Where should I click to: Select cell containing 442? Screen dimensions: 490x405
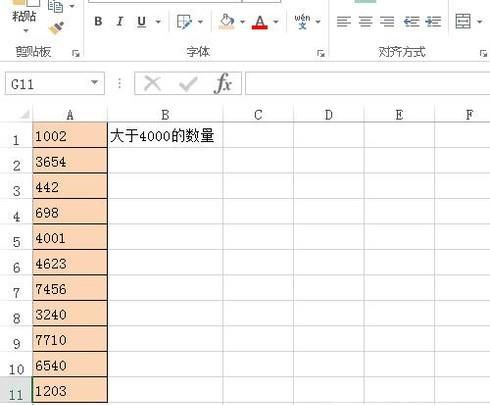(70, 186)
